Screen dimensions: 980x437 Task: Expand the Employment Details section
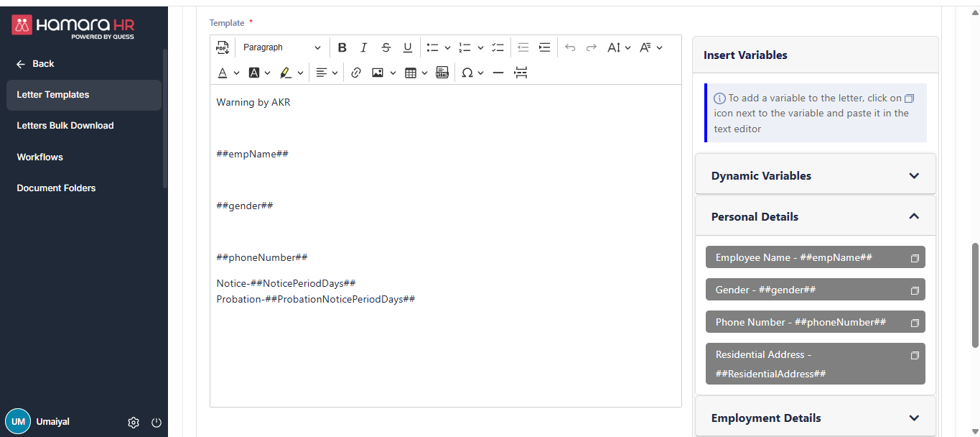[x=816, y=418]
